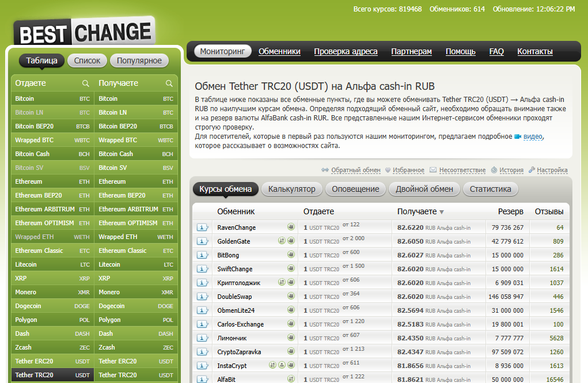Click the person badge icon next to InstaCrypt
Screen dimensions: 588x383
[282, 365]
